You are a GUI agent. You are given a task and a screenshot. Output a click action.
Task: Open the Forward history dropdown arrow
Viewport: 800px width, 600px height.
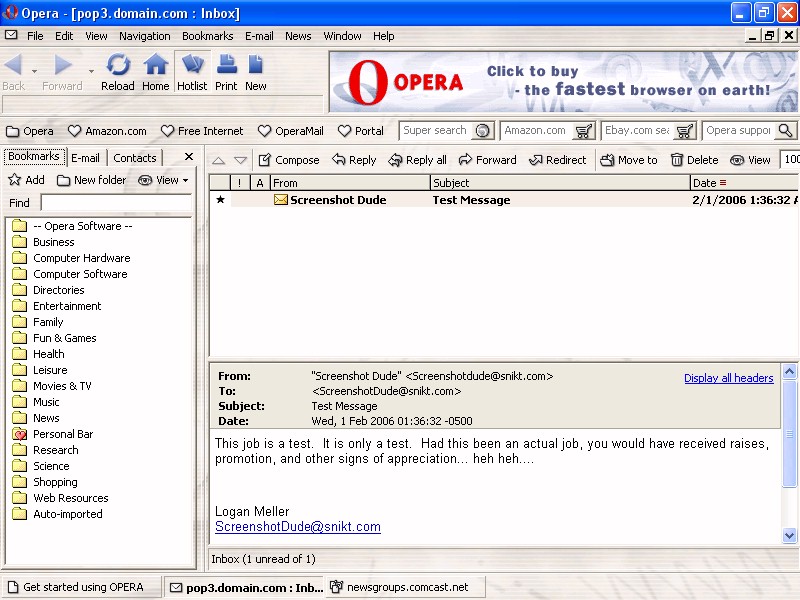click(x=91, y=71)
